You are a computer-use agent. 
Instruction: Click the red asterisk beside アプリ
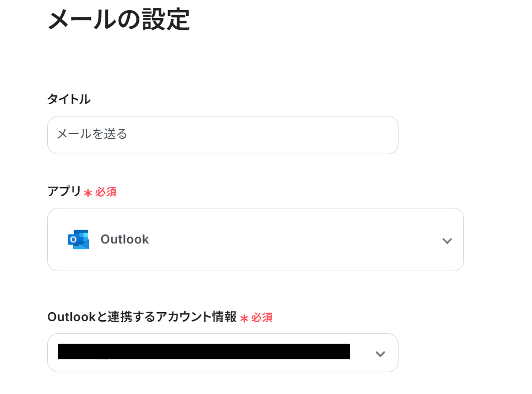88,193
